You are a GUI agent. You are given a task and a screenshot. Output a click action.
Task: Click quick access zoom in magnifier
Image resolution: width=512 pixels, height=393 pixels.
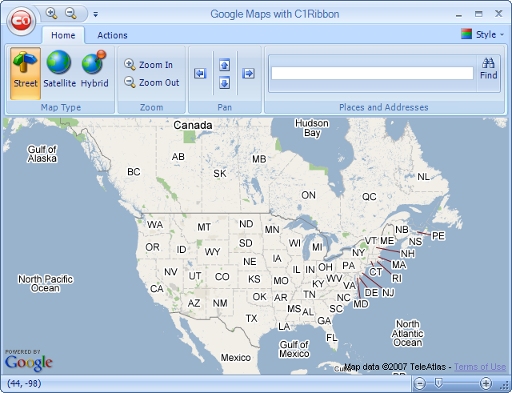52,14
